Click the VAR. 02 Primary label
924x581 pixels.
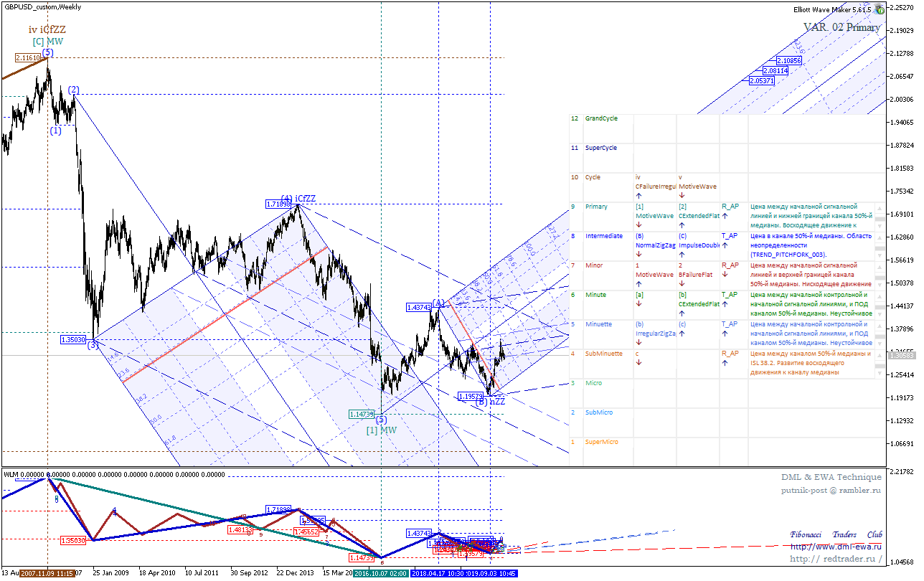[841, 27]
